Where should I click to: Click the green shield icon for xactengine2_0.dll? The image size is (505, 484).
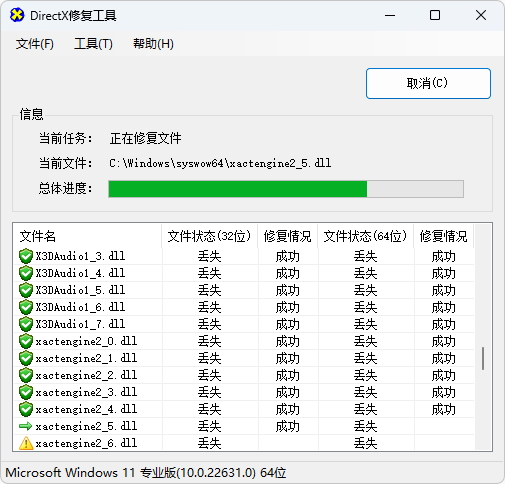click(x=26, y=341)
